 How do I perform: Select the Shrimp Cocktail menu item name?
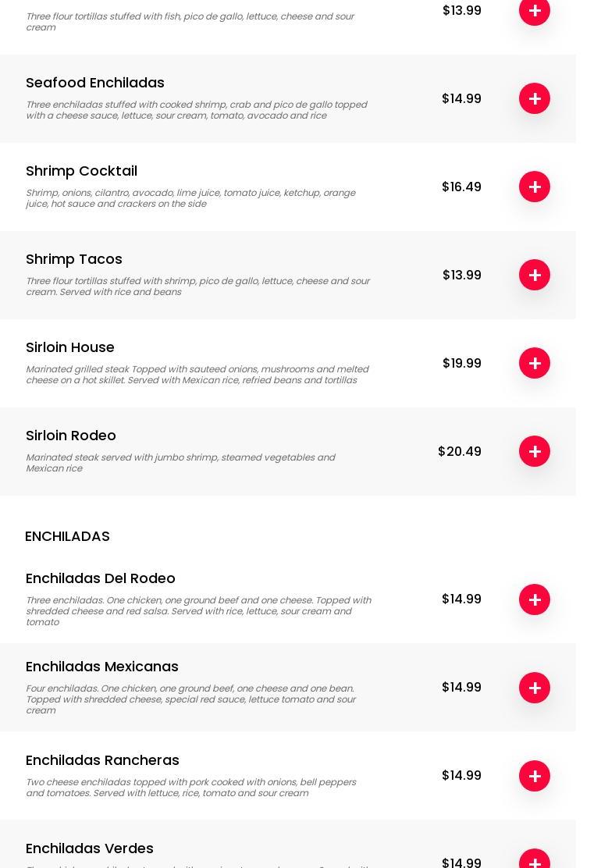(81, 171)
